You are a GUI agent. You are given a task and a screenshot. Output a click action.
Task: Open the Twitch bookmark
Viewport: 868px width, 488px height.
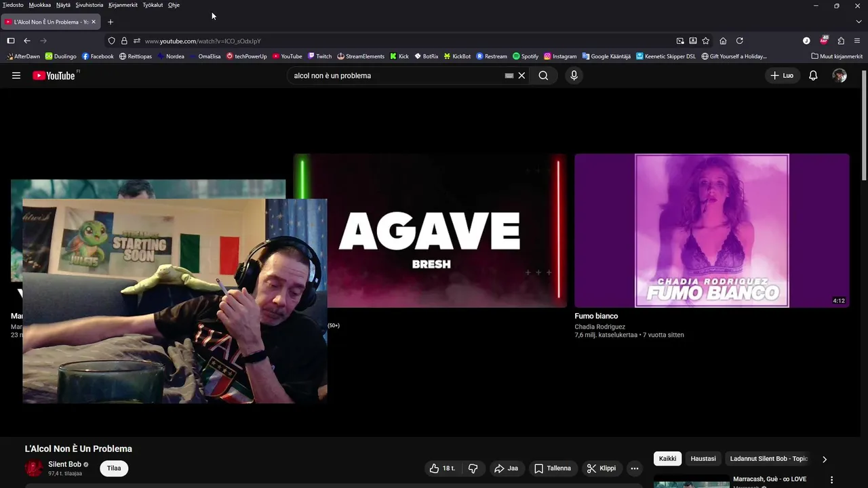pos(319,56)
